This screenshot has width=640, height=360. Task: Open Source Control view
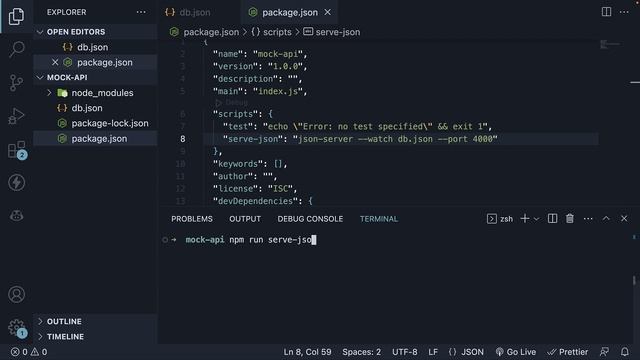[16, 83]
